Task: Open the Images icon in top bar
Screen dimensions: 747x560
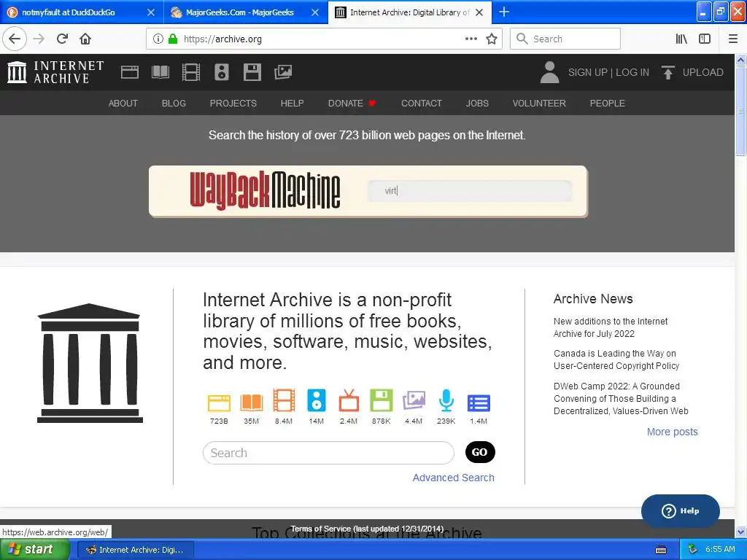Action: tap(283, 72)
